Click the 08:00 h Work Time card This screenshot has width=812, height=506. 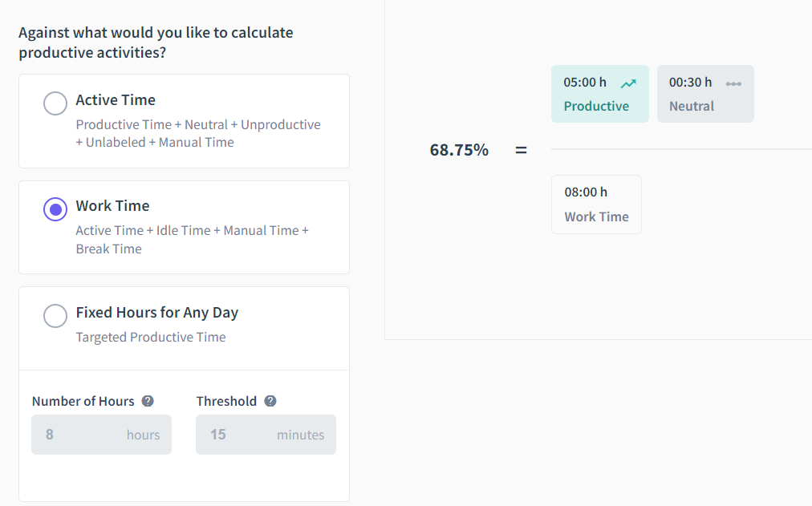point(596,204)
